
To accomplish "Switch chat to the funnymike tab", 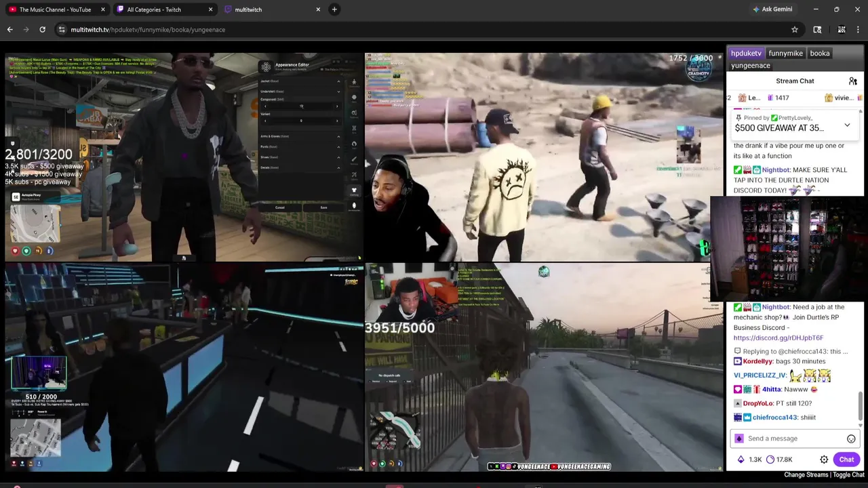I will (785, 53).
